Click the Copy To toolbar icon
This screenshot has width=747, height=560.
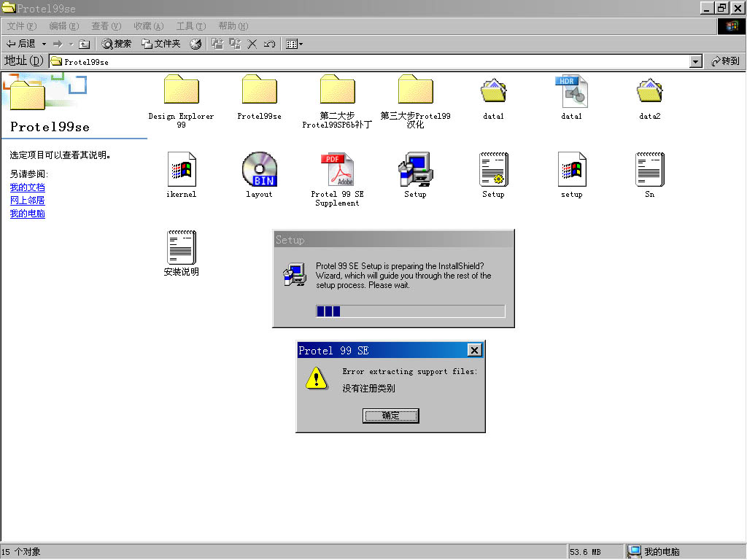click(235, 44)
